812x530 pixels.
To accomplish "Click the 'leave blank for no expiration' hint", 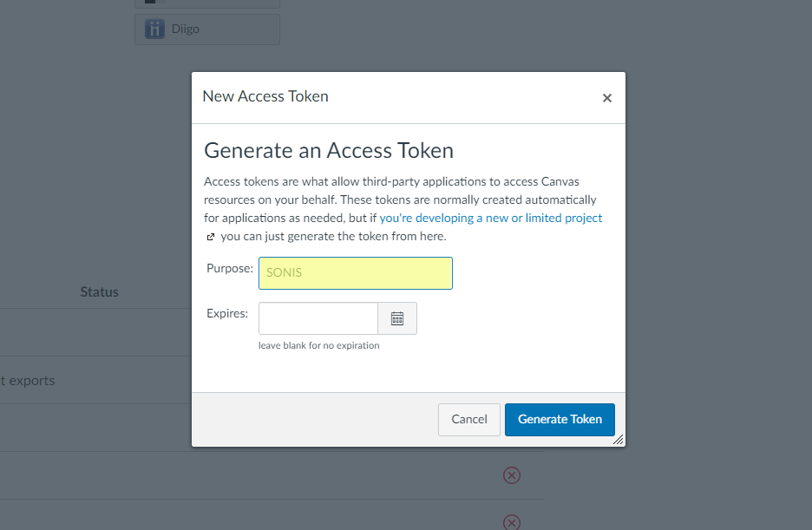I will point(318,345).
